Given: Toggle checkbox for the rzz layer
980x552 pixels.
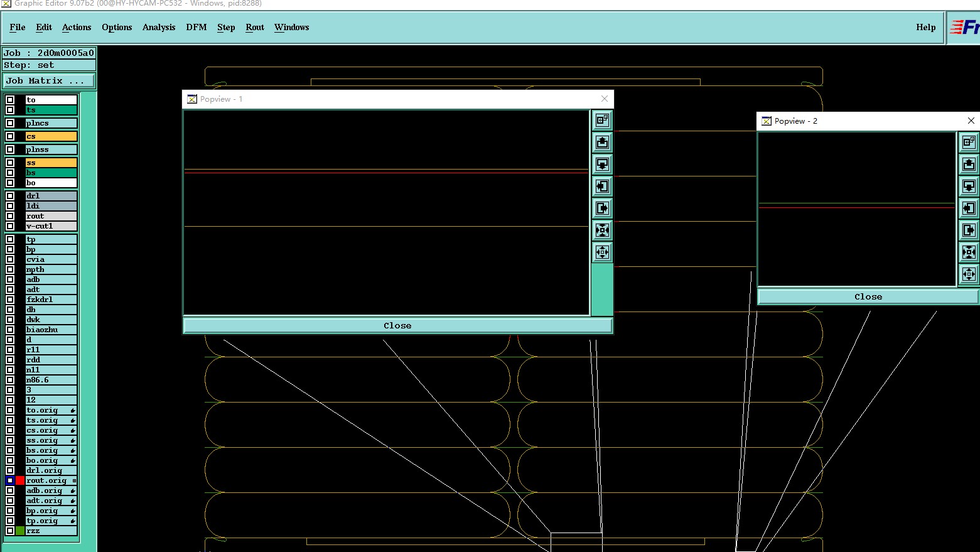Looking at the screenshot, I should click(x=10, y=531).
